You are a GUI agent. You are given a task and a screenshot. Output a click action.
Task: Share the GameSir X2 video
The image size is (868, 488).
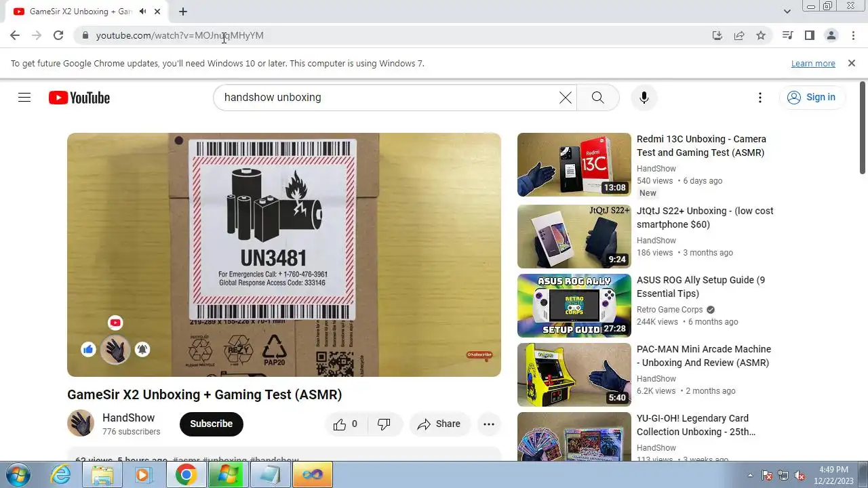tap(439, 424)
